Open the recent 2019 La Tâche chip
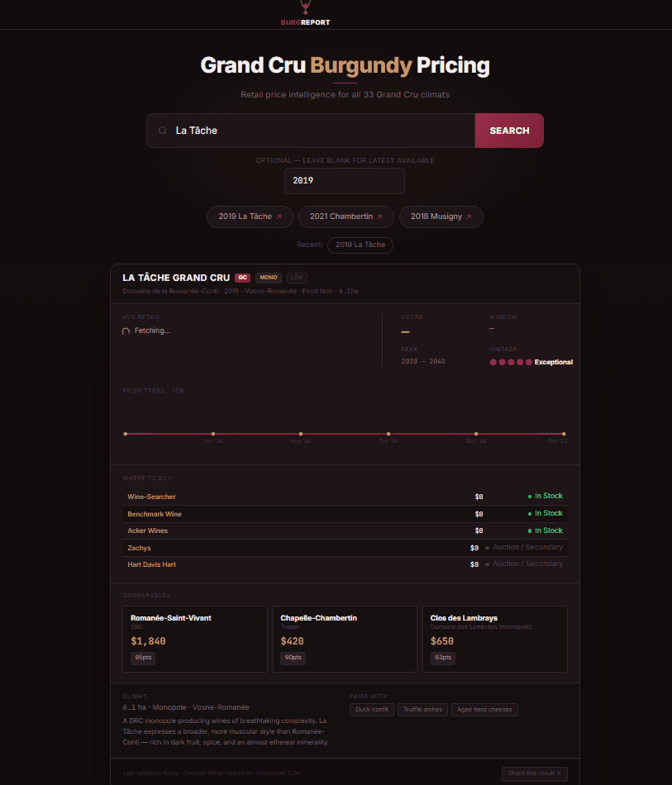The image size is (672, 785). pyautogui.click(x=360, y=245)
